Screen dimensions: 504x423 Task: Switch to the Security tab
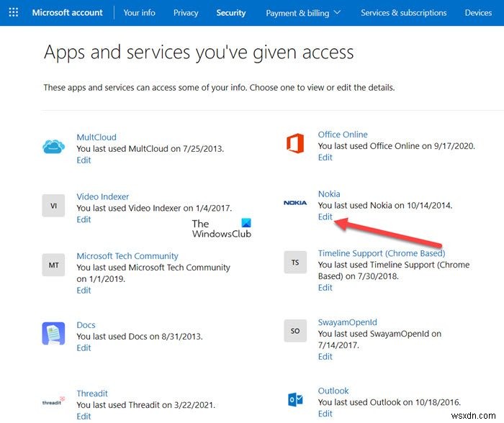pyautogui.click(x=231, y=13)
